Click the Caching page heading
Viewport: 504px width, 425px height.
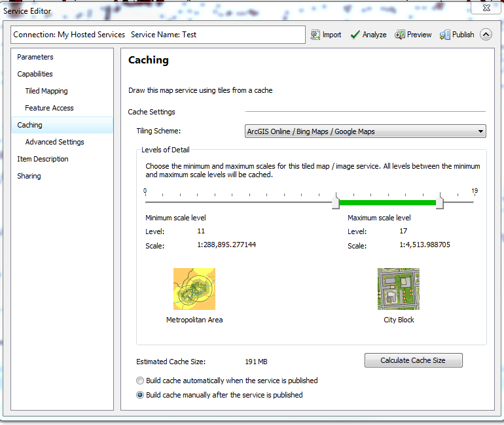point(148,60)
